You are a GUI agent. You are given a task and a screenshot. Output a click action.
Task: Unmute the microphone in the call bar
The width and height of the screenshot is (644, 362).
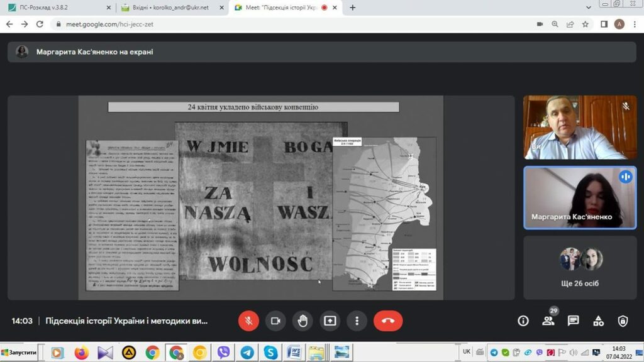pos(248,321)
